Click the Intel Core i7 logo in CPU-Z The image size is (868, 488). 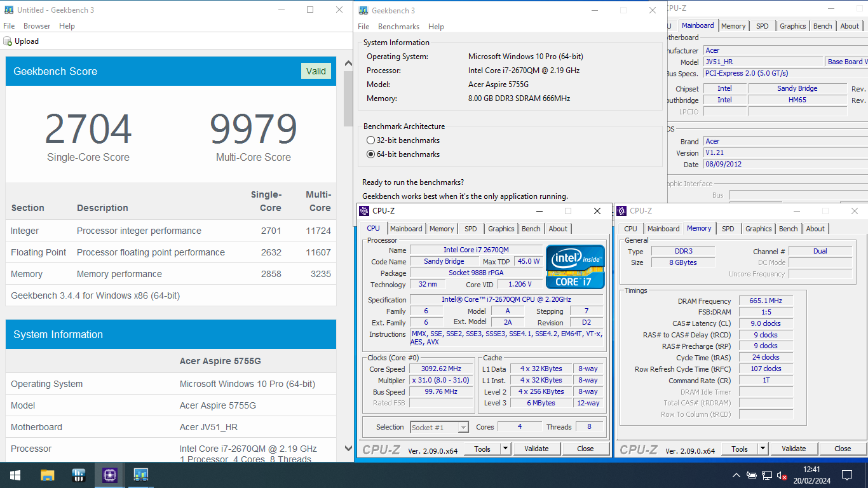click(x=575, y=267)
